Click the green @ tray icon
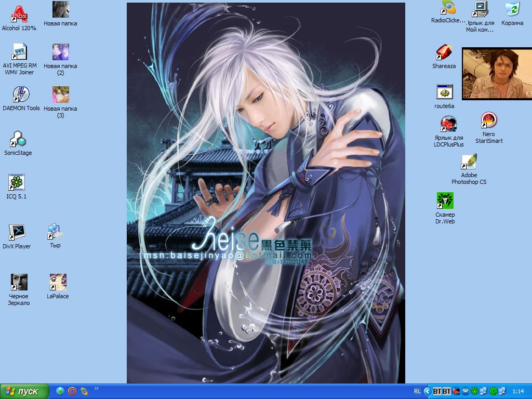 click(x=494, y=392)
